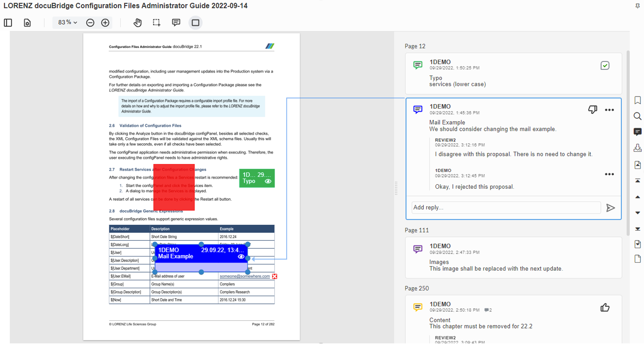
Task: Click the '2.8 docuBridge Generic Expressions' heading
Action: (146, 211)
